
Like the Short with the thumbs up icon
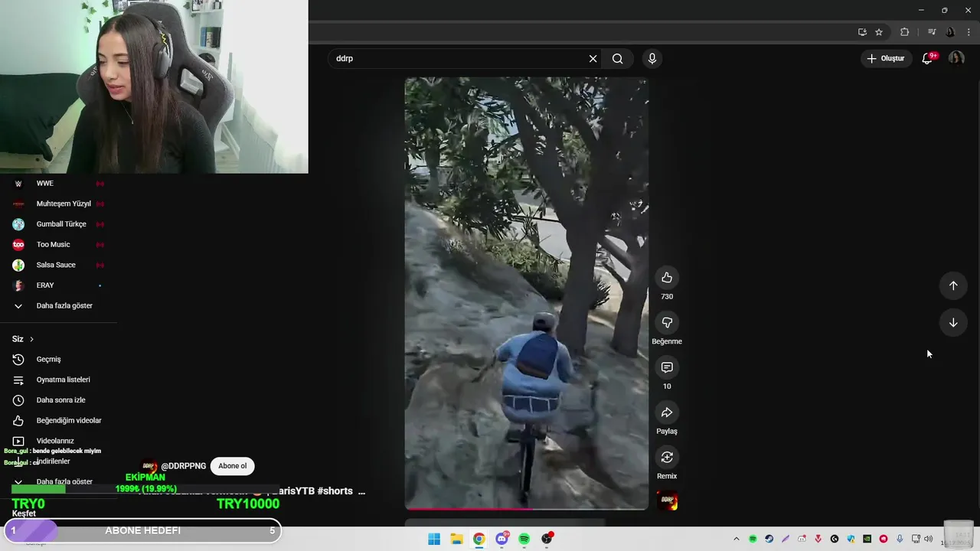(667, 278)
